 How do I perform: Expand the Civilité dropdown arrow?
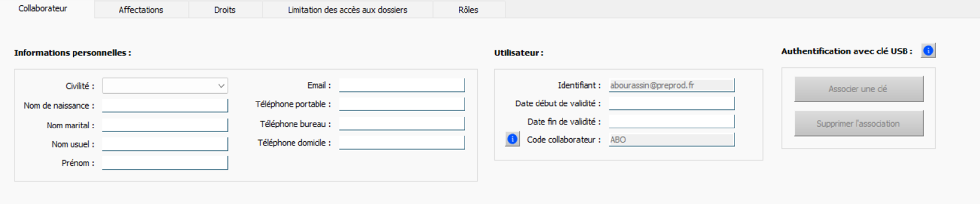click(x=221, y=86)
